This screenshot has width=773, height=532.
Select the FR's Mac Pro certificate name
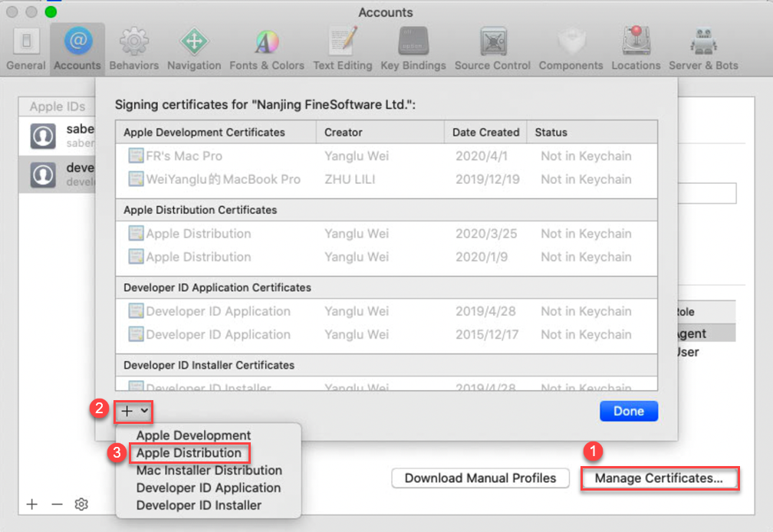click(184, 156)
